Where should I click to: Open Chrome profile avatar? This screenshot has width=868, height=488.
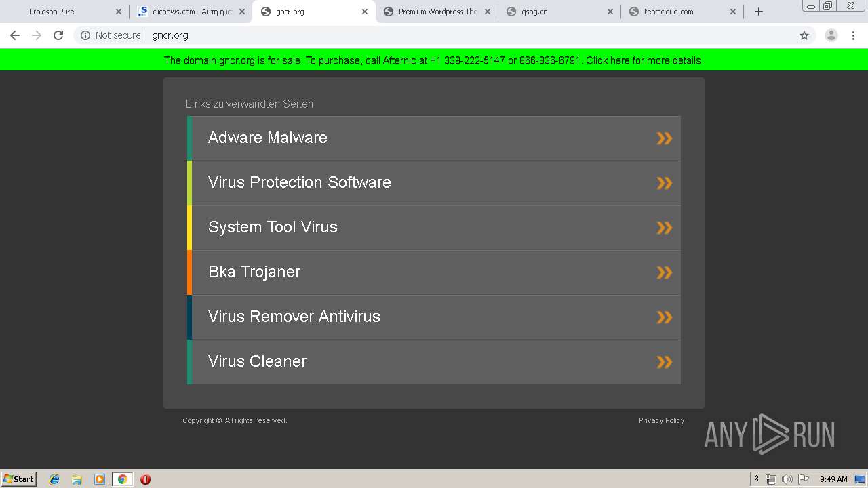point(831,35)
